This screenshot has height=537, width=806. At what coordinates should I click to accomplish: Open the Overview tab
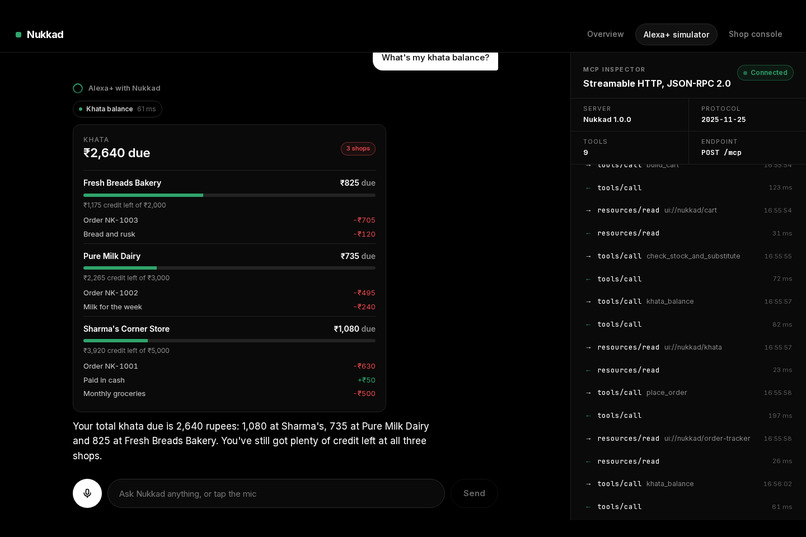pyautogui.click(x=605, y=34)
